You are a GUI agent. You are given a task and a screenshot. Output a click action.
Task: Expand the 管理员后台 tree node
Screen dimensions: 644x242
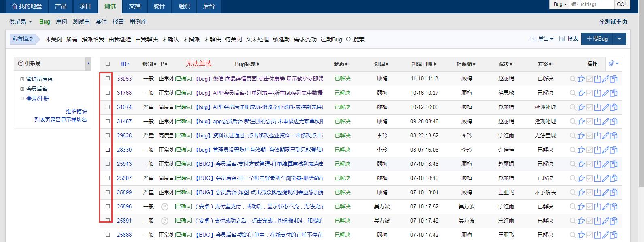[x=22, y=79]
